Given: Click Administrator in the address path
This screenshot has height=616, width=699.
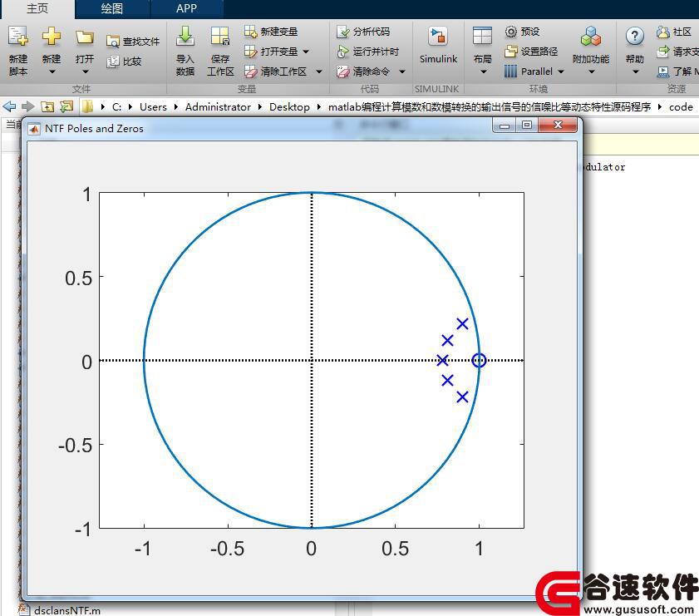Looking at the screenshot, I should pyautogui.click(x=218, y=107).
